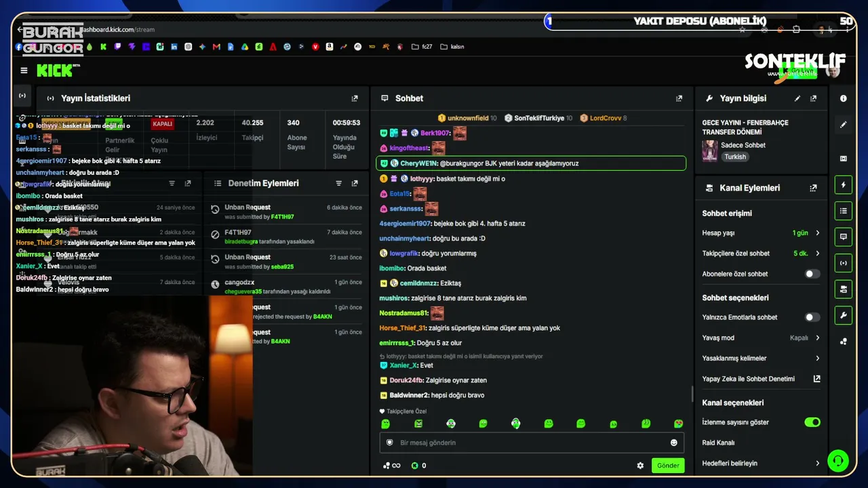Click the pencil icon in right sidebar
The height and width of the screenshot is (488, 868).
click(844, 125)
